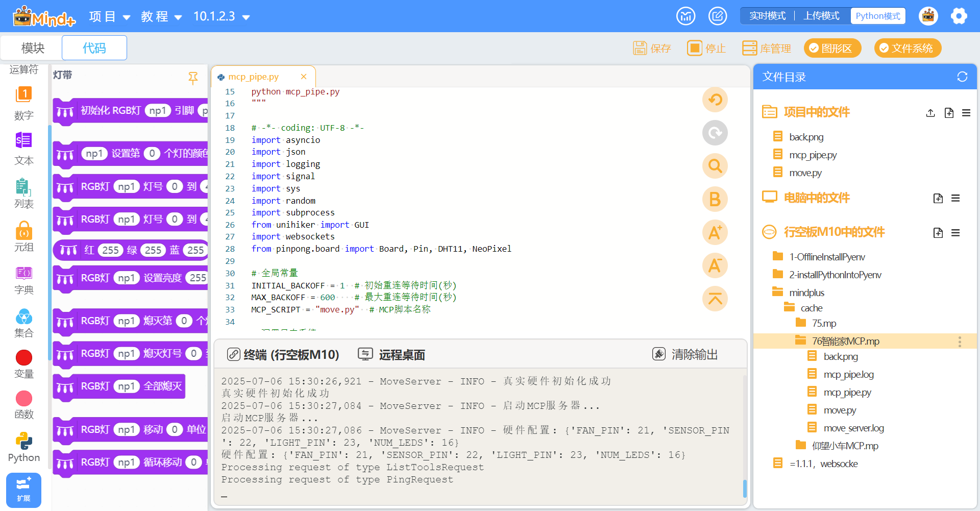Select the 元组 block category
The height and width of the screenshot is (511, 980).
(24, 236)
